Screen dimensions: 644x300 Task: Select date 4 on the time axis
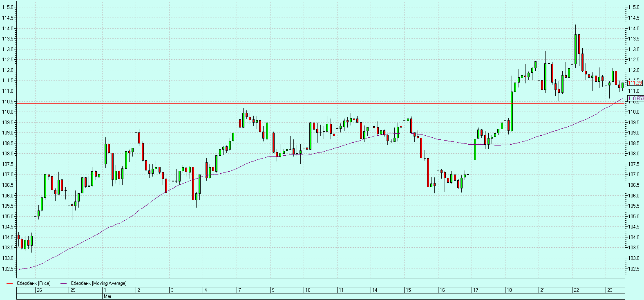pos(206,290)
